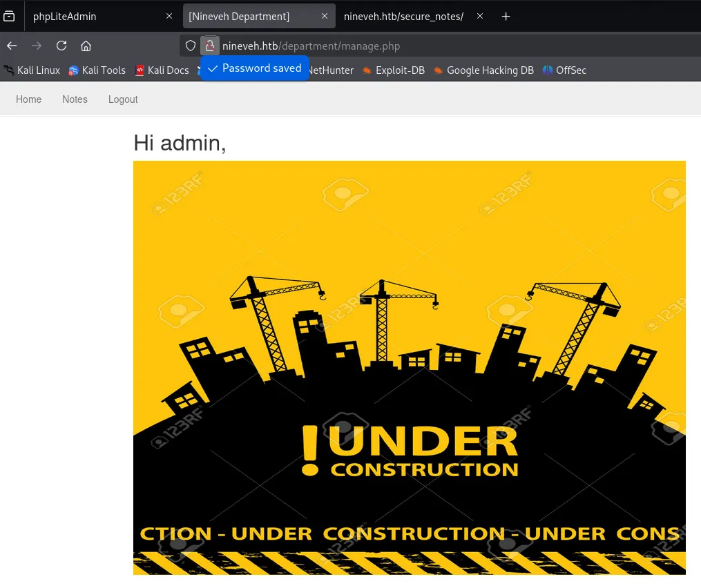The width and height of the screenshot is (701, 588).
Task: Click the Logout link
Action: (123, 99)
